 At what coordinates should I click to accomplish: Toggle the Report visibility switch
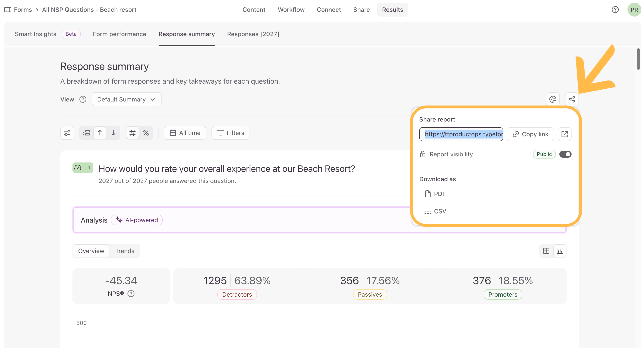coord(565,154)
